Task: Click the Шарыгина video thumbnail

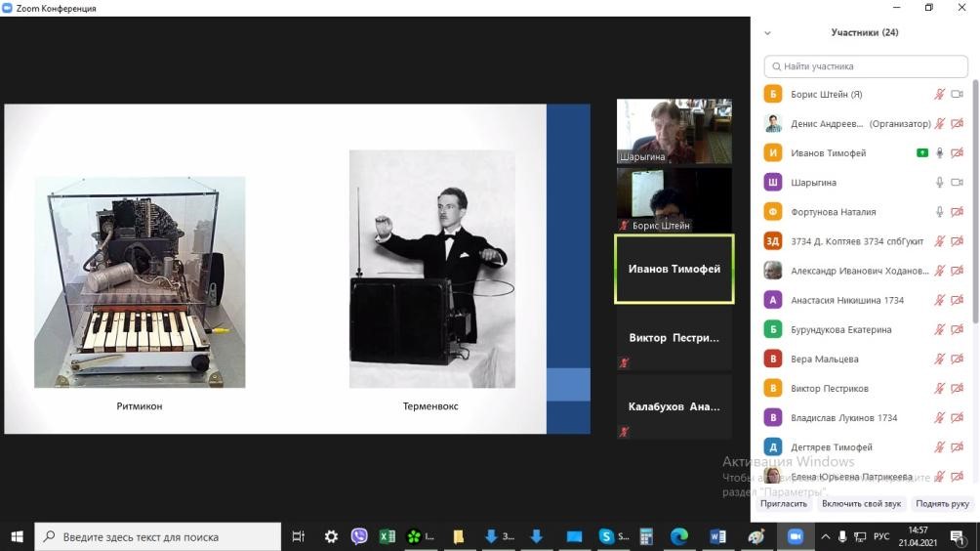Action: pos(674,131)
